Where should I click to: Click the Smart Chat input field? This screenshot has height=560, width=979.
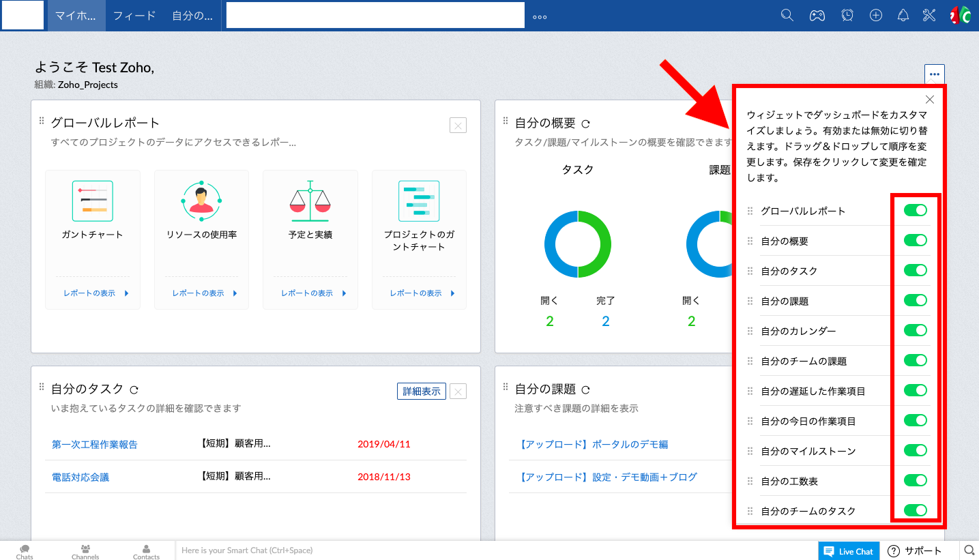pyautogui.click(x=495, y=550)
